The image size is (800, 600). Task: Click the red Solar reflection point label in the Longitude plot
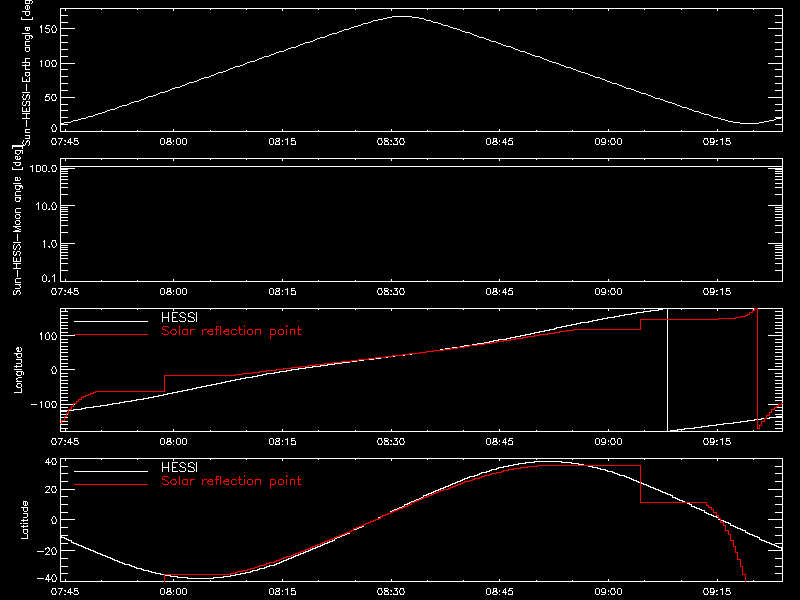point(231,331)
